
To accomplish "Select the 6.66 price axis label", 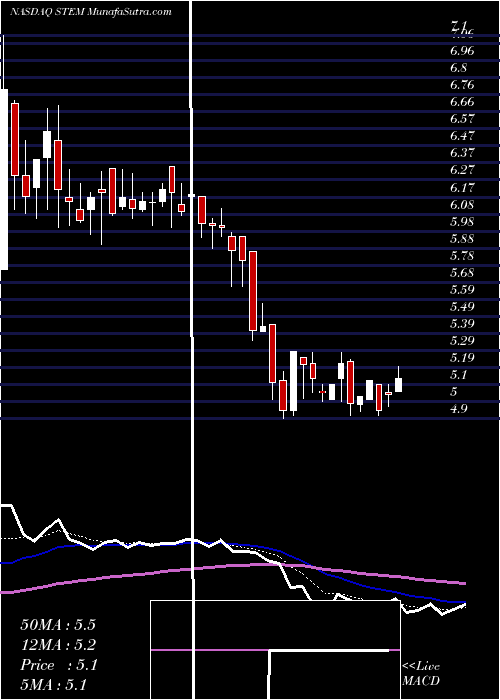I will [462, 102].
